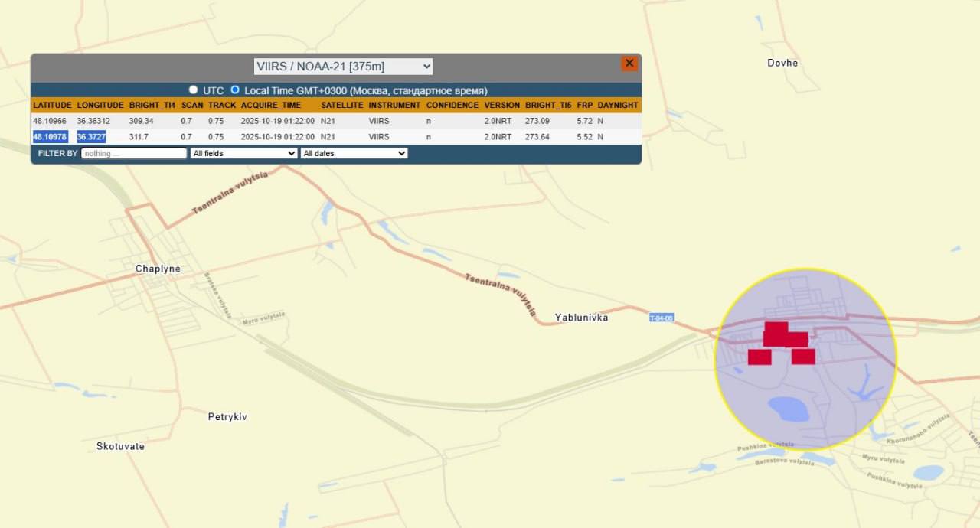Select the first row latitude 48.10966
Viewport: 980px width, 528px height.
point(49,121)
